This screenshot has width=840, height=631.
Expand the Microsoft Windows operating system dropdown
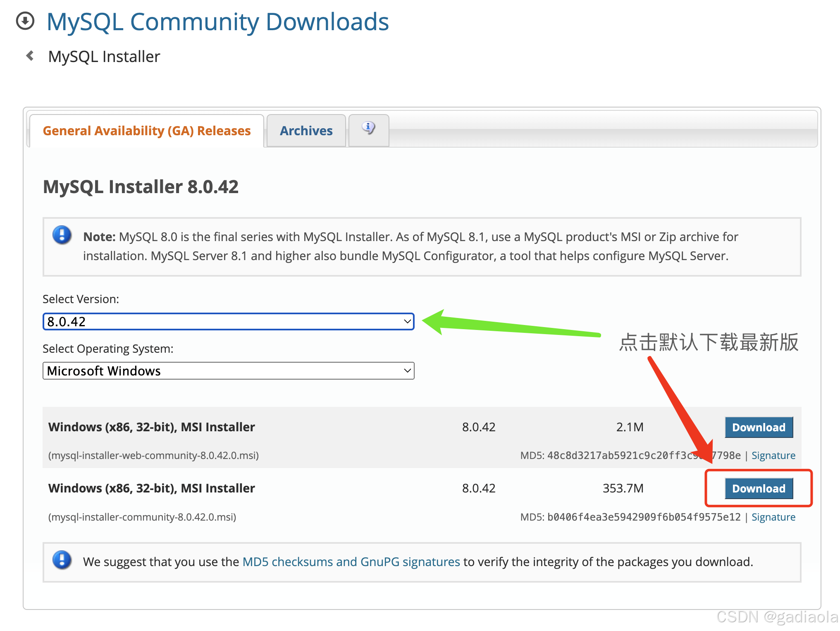click(x=228, y=371)
